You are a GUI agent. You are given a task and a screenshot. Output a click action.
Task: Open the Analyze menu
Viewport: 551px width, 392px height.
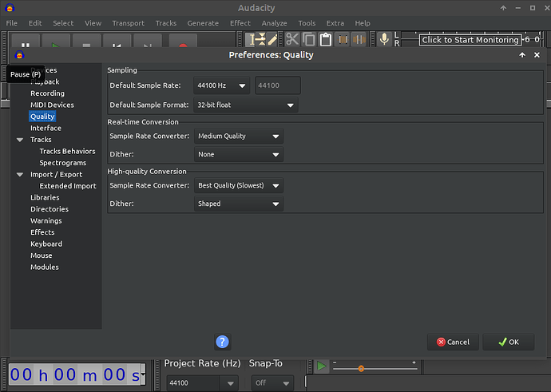[x=274, y=23]
